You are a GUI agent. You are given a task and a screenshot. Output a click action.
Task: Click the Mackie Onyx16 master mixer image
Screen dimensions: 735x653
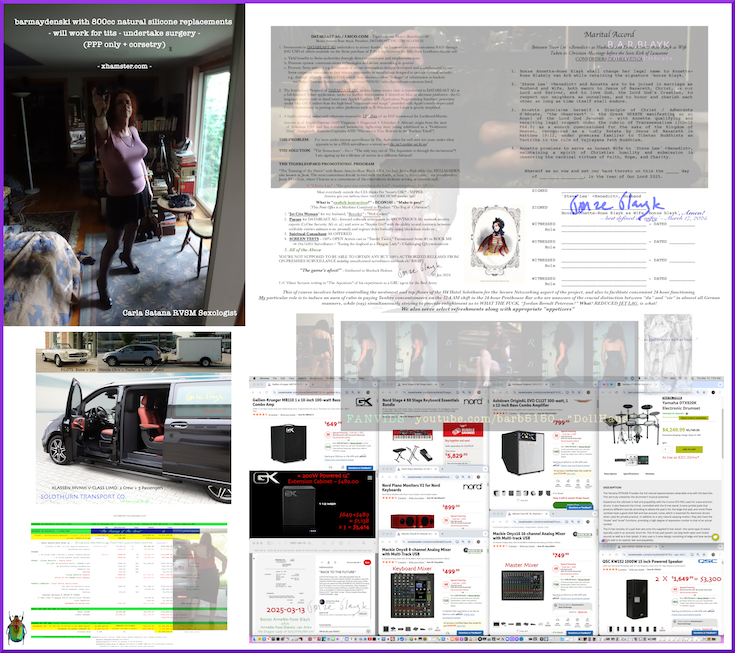coord(523,586)
